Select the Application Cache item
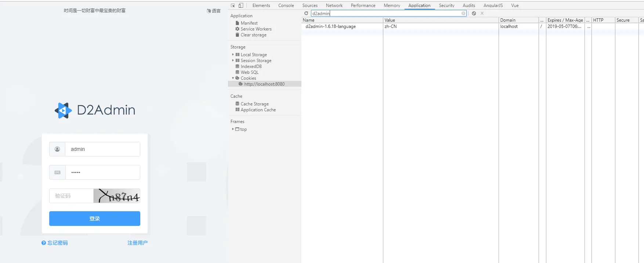Viewport: 644px width, 263px height. point(258,109)
